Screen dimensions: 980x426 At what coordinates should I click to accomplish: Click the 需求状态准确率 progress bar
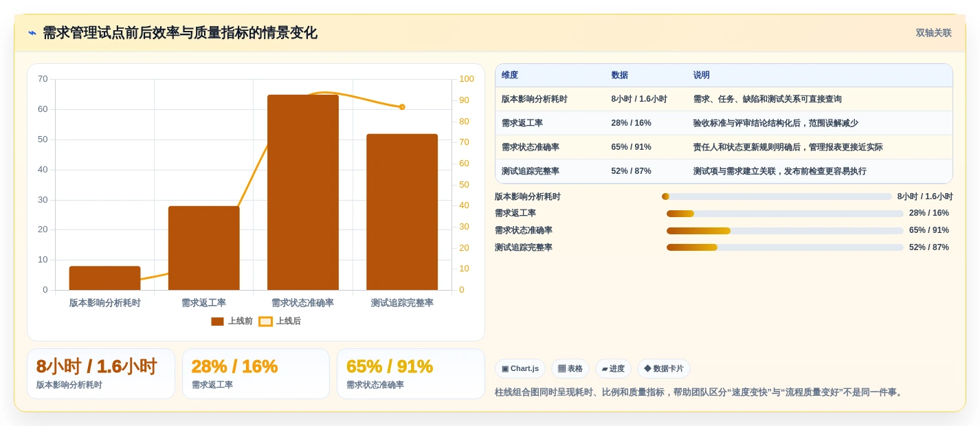785,231
